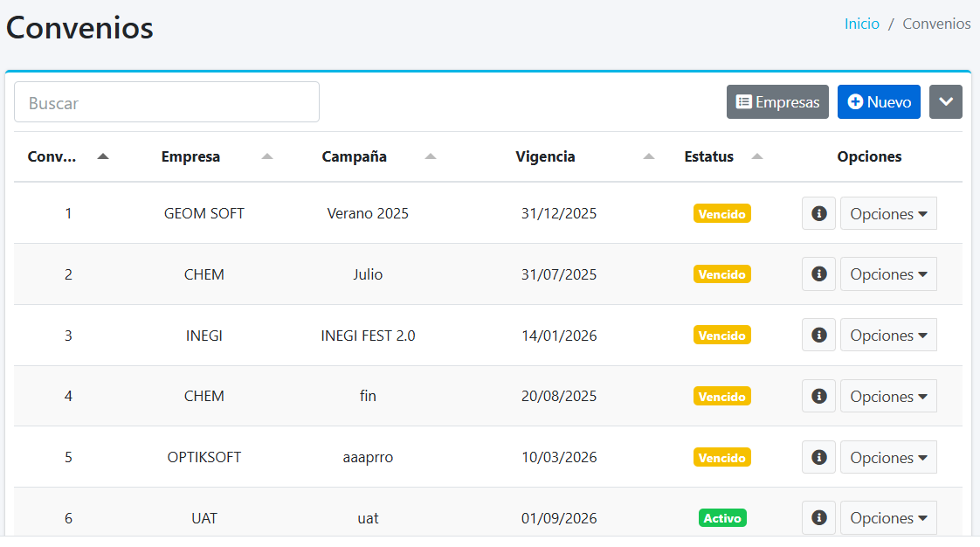View info for CHEM fin convenio

coord(818,396)
